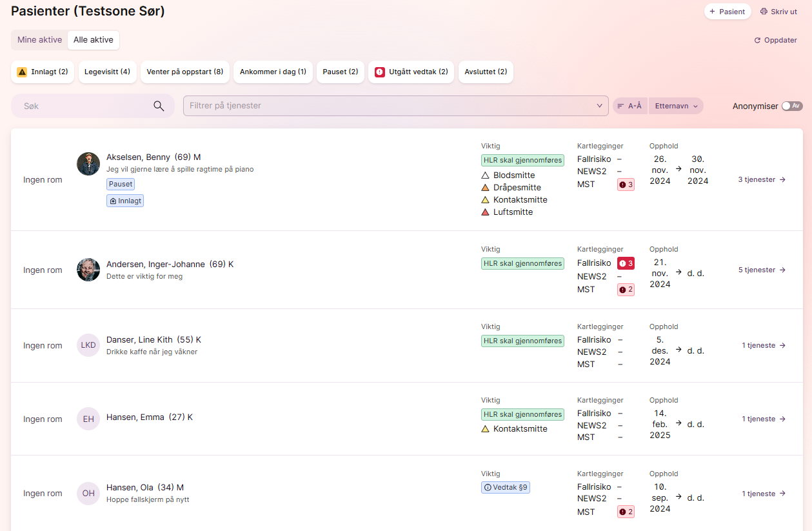
Task: Open Emma Hansen's 1 tjeneste link
Action: (764, 419)
